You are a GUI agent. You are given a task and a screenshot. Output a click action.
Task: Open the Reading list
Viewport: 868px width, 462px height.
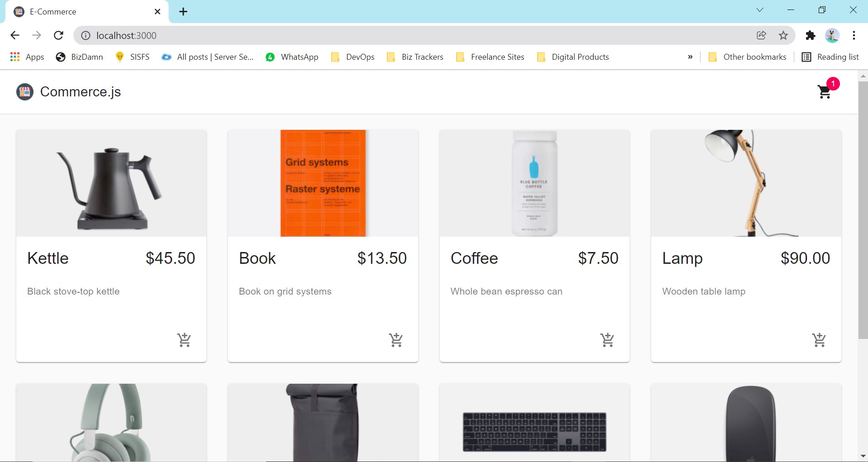836,57
